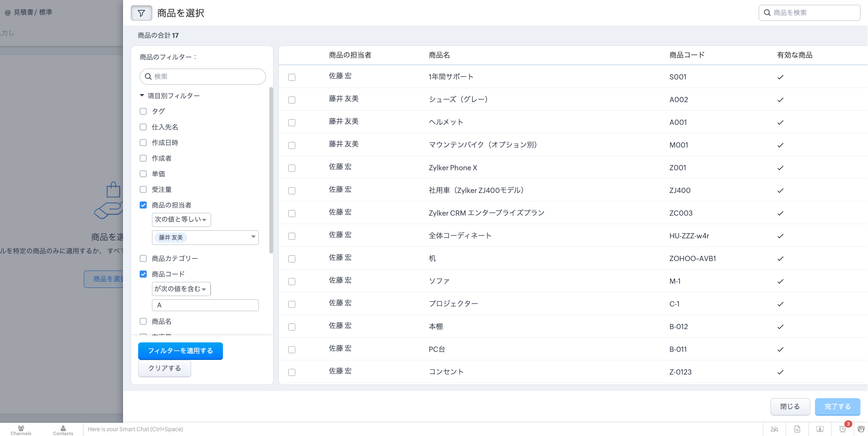Click the 閉じる button
The height and width of the screenshot is (436, 868).
tap(790, 407)
